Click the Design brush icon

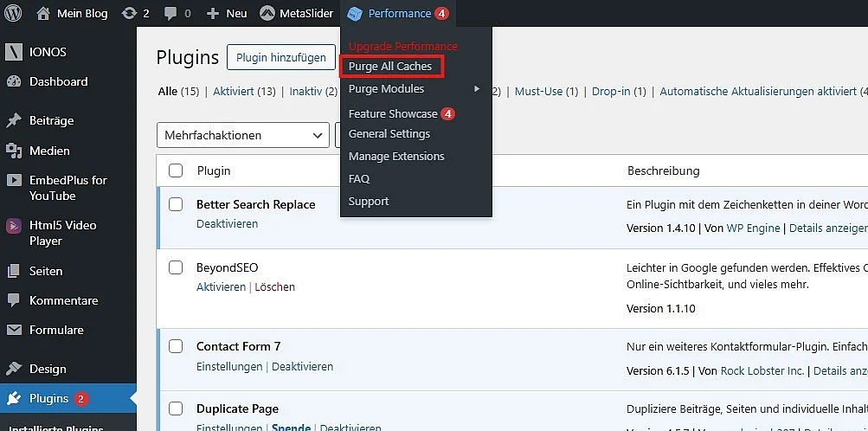[14, 369]
